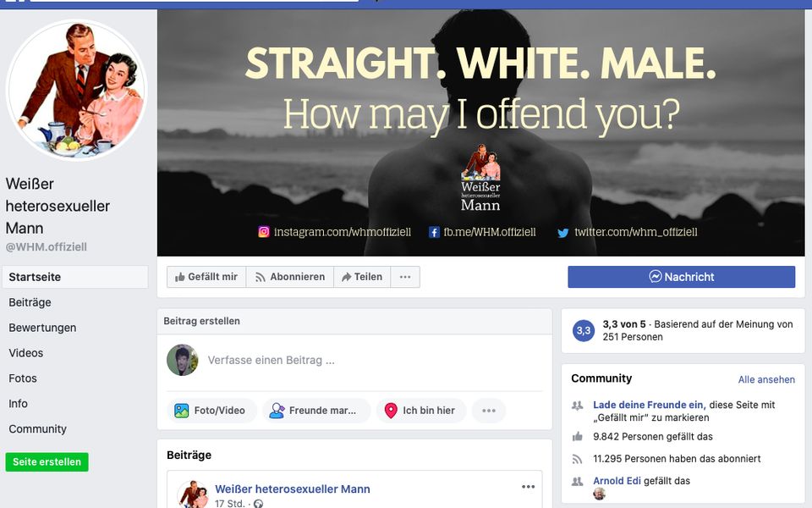Viewport: 812px width, 508px height.
Task: Click the Instagram icon on cover photo
Action: click(x=264, y=232)
